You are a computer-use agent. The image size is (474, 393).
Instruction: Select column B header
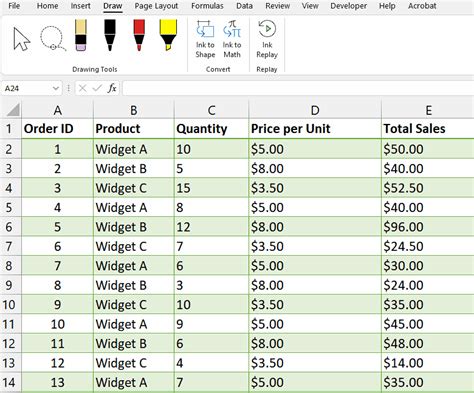coord(134,110)
